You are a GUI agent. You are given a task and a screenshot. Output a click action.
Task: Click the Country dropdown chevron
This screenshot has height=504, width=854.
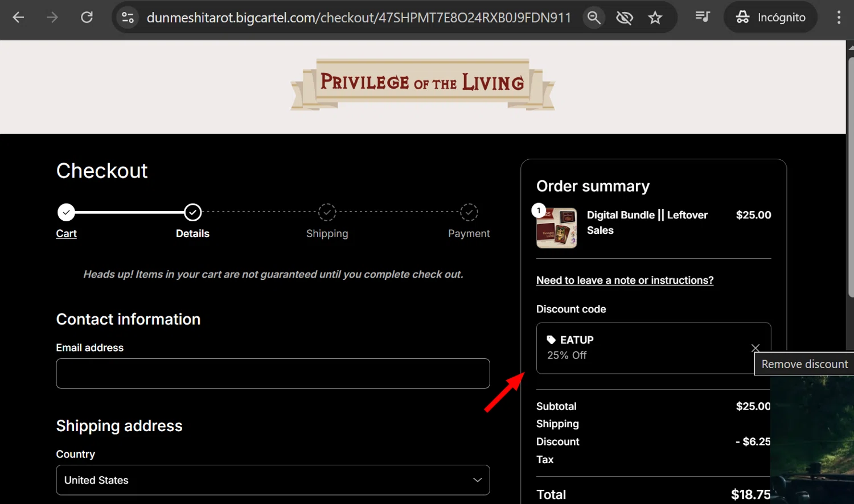point(477,480)
